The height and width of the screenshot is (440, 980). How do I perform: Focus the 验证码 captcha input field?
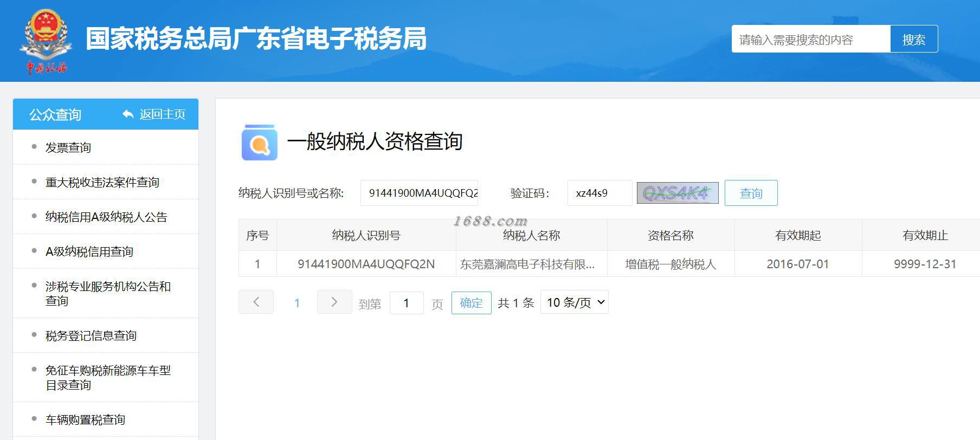[x=600, y=193]
